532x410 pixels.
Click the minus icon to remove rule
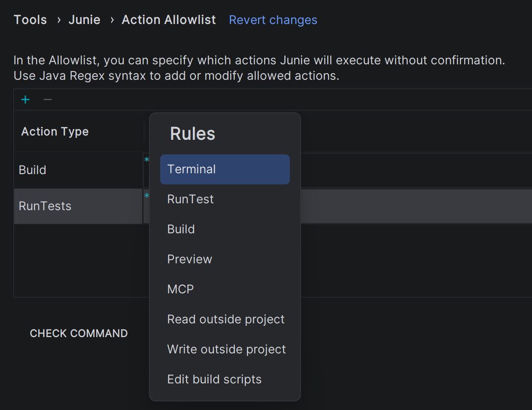48,100
